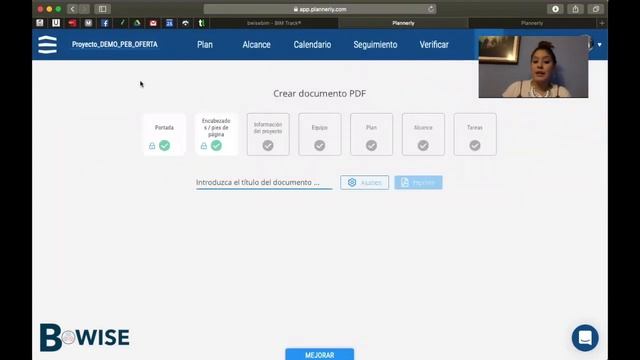Enable the Plan section checkmark in PDF cards
This screenshot has height=360, width=640.
[x=371, y=145]
